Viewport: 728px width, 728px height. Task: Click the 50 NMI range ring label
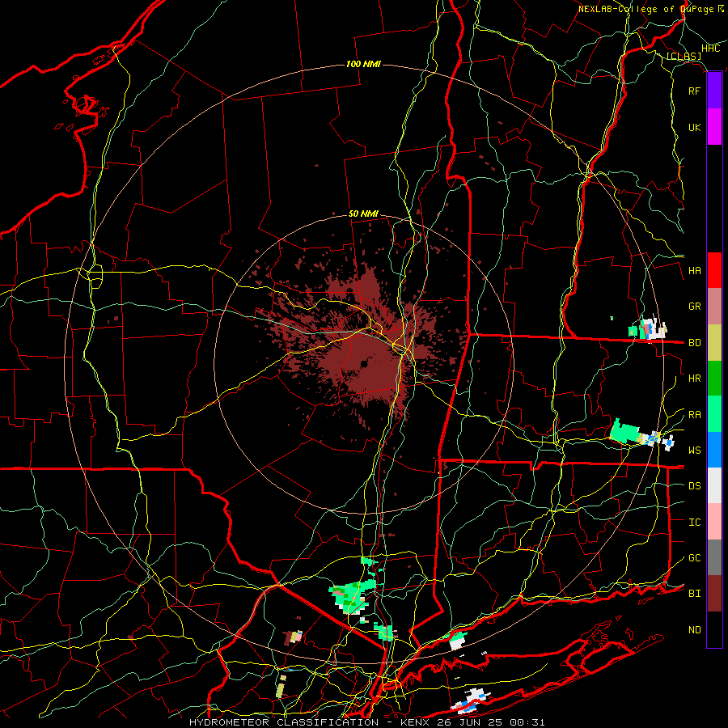[x=363, y=214]
